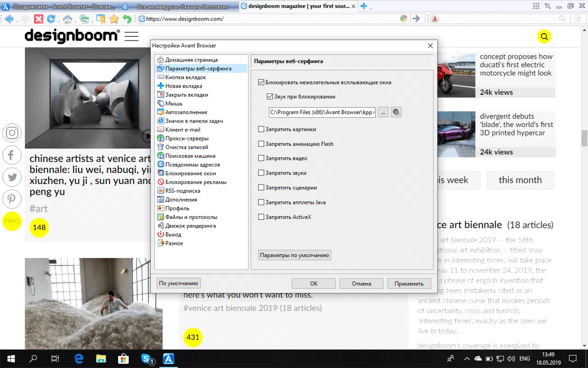The image size is (588, 368).
Task: Open Microsoft Edge from the taskbar
Action: pos(79,359)
